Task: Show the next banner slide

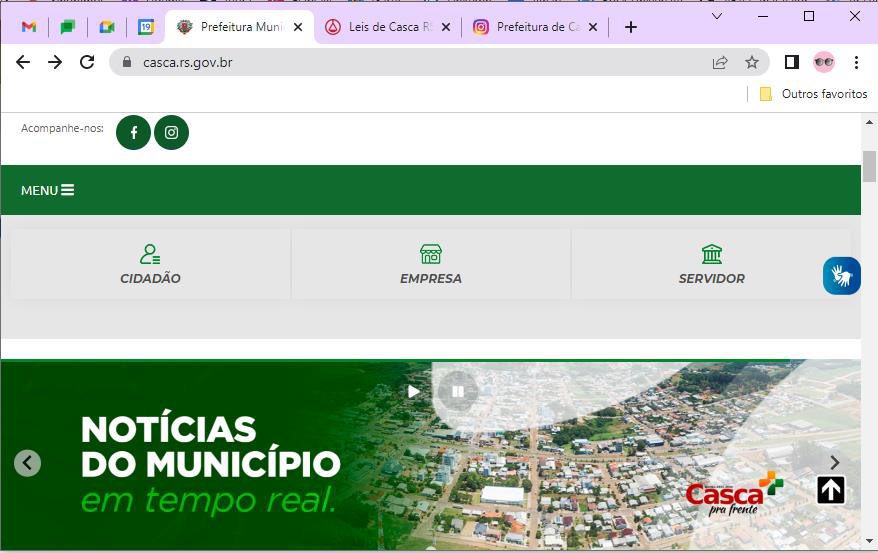Action: click(834, 462)
